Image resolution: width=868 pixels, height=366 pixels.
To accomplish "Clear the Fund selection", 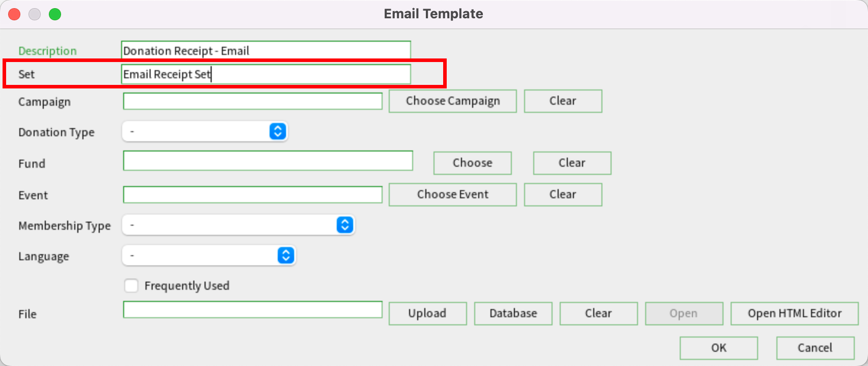I will [x=571, y=163].
